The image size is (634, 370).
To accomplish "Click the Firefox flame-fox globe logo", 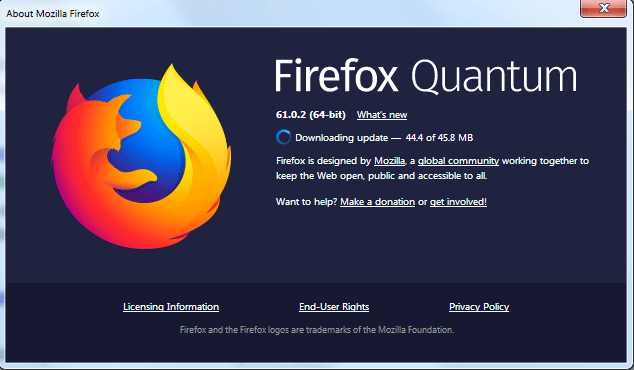I will pyautogui.click(x=141, y=156).
